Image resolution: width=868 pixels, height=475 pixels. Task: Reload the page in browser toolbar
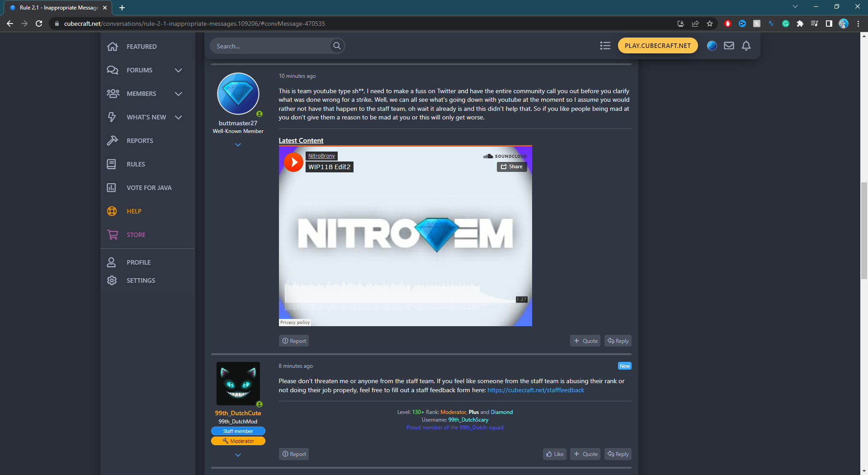[x=39, y=24]
